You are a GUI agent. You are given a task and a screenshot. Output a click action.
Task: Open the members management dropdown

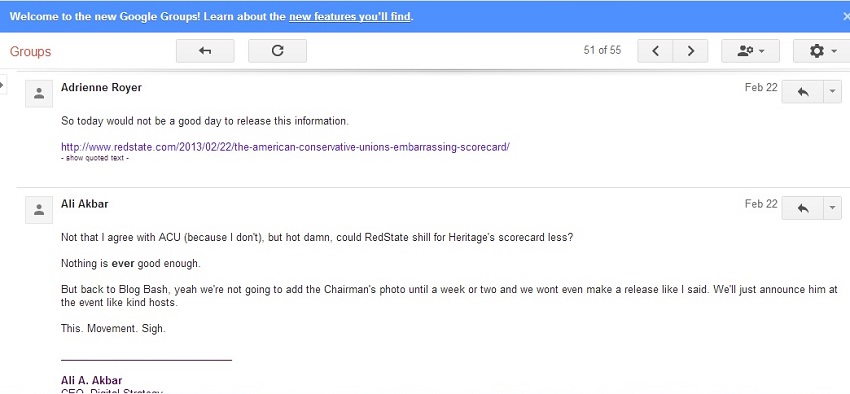coord(750,51)
